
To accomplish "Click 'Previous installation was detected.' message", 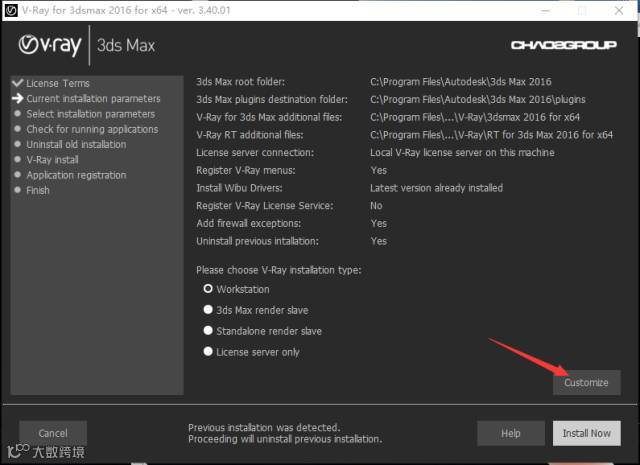I will (x=264, y=427).
